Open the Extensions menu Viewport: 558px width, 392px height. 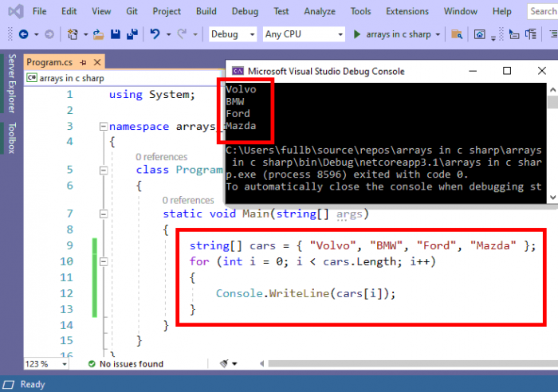407,11
